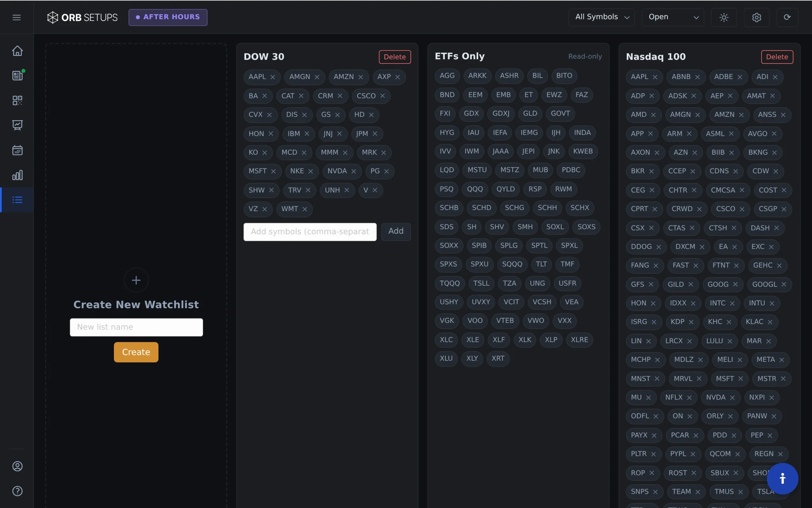
Task: Remove CSCO from DOW 30 list
Action: [383, 96]
